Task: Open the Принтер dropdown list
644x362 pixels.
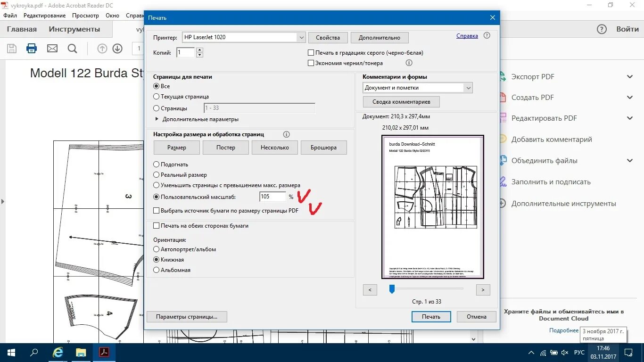Action: 301,37
